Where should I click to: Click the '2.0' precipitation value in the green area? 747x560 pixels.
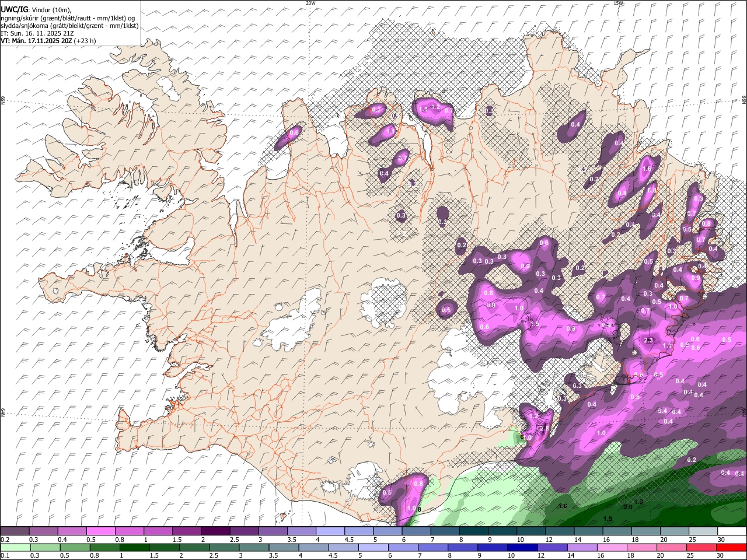(x=627, y=507)
